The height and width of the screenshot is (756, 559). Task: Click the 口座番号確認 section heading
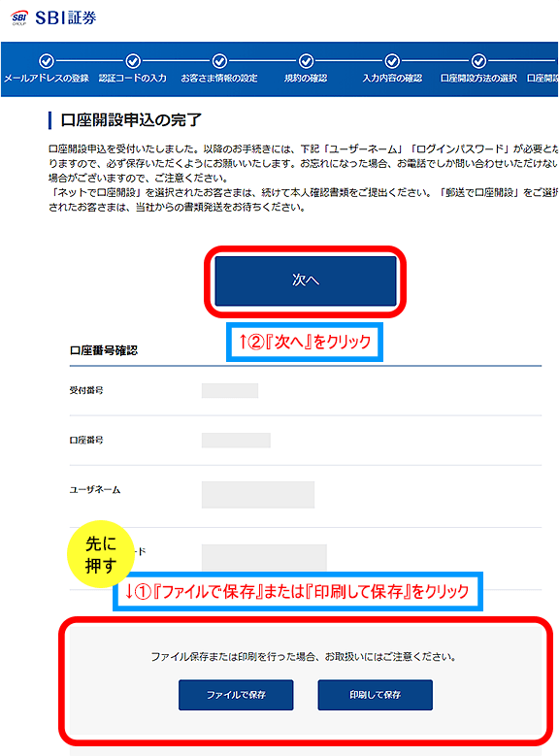[x=104, y=350]
